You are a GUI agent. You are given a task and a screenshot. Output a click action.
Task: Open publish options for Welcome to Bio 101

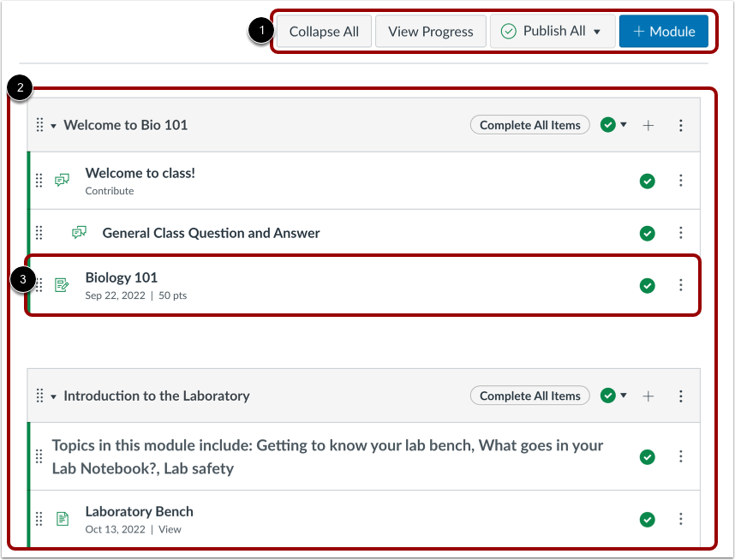623,125
